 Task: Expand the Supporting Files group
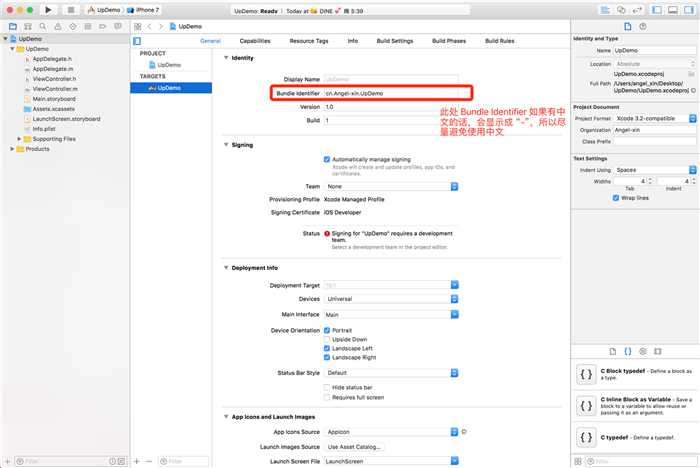[x=19, y=139]
